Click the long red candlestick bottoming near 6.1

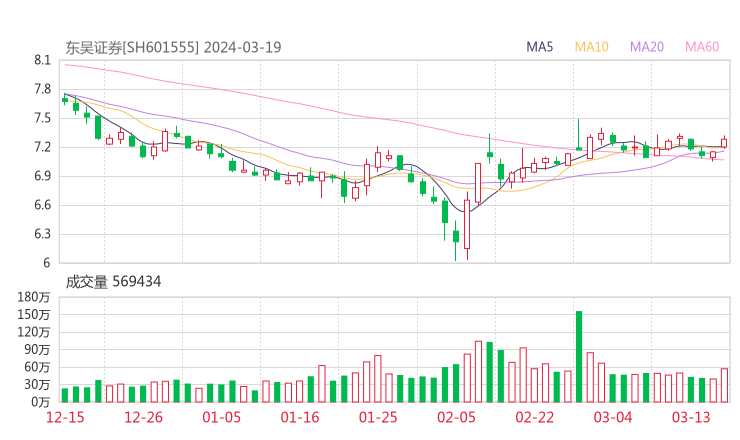tap(467, 224)
